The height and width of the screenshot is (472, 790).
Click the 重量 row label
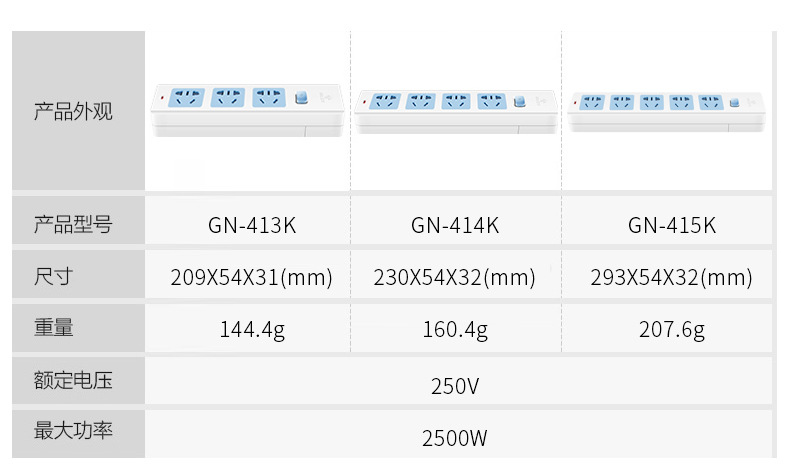click(53, 328)
